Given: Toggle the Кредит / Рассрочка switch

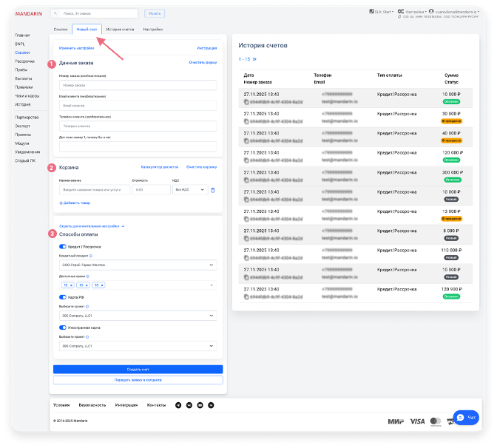Looking at the screenshot, I should point(63,246).
